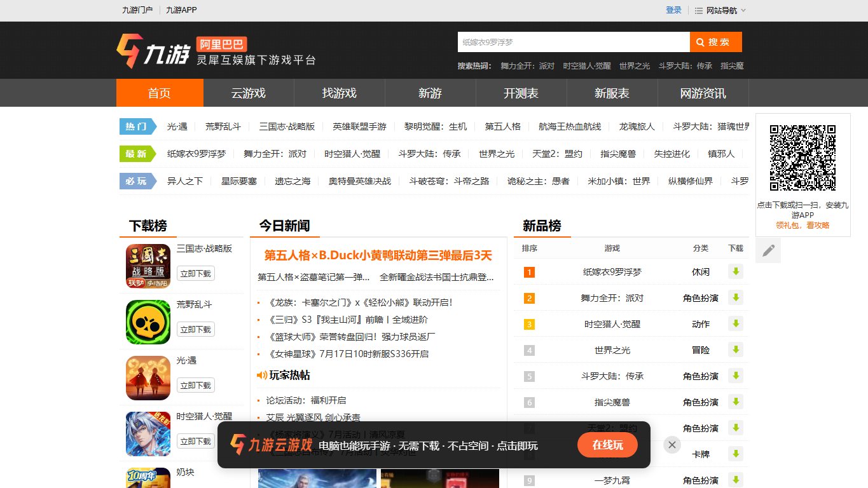Click the rank 2 badge in 新品榜

point(529,299)
